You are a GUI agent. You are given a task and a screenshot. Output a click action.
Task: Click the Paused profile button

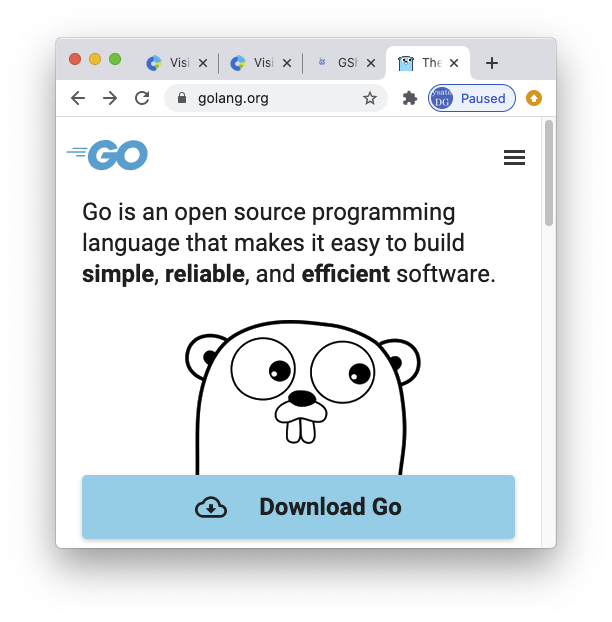point(472,98)
